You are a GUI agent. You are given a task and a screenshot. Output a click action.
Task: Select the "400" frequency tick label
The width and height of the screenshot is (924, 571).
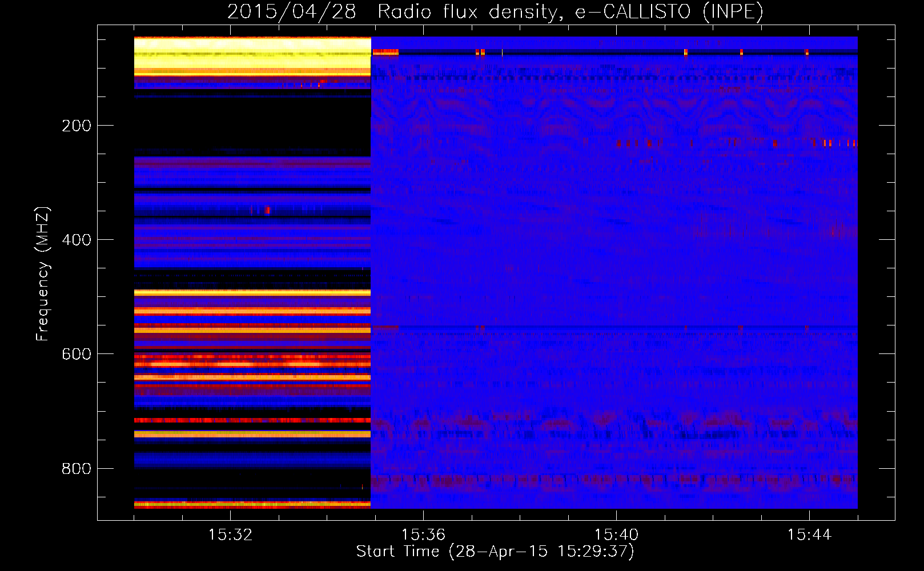(x=77, y=240)
